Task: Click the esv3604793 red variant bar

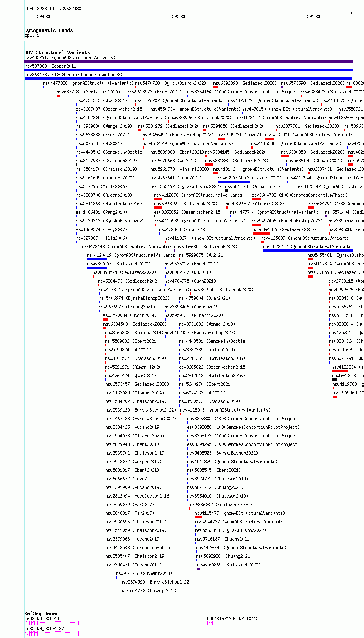Action: point(256,199)
